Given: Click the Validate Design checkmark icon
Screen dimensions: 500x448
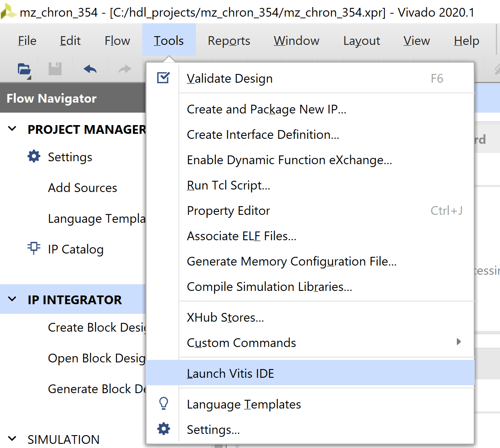Looking at the screenshot, I should pyautogui.click(x=163, y=78).
